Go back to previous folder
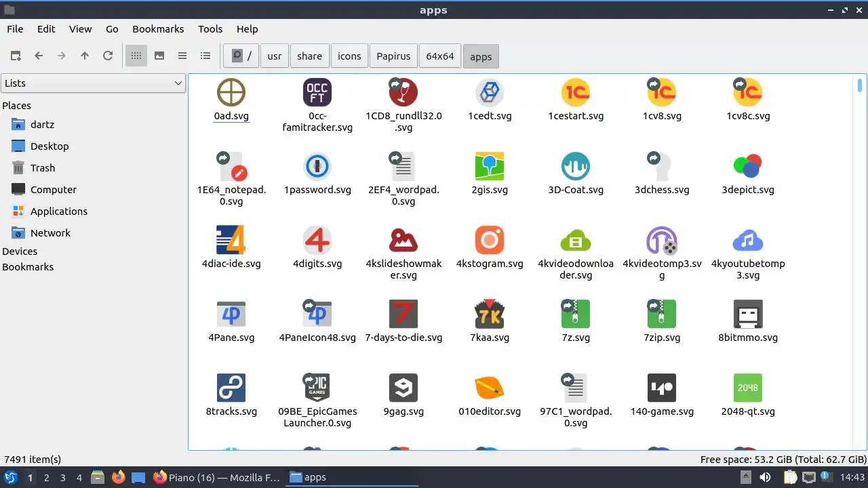The image size is (868, 488). tap(39, 56)
